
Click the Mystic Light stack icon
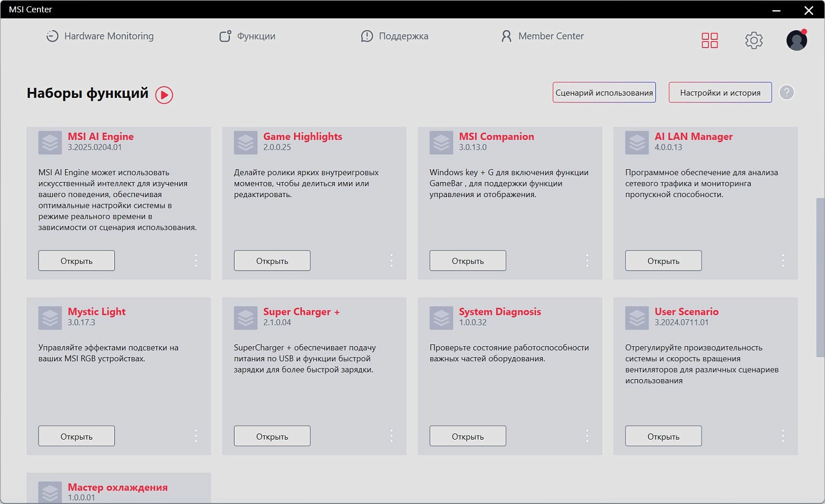[x=50, y=318]
